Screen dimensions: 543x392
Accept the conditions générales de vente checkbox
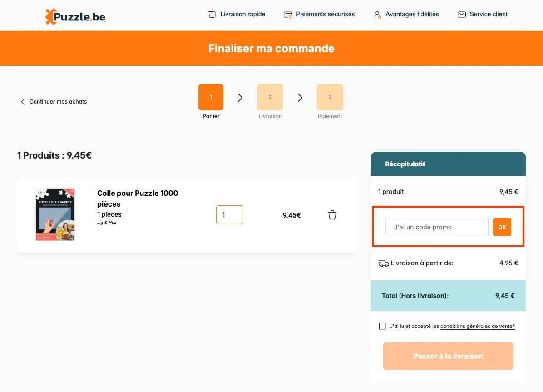(382, 326)
